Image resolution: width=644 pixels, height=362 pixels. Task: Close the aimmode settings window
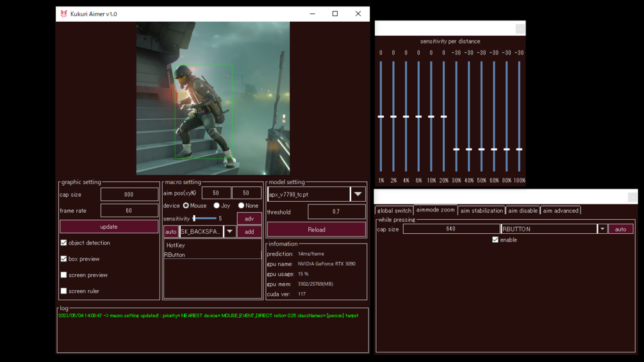pos(632,197)
